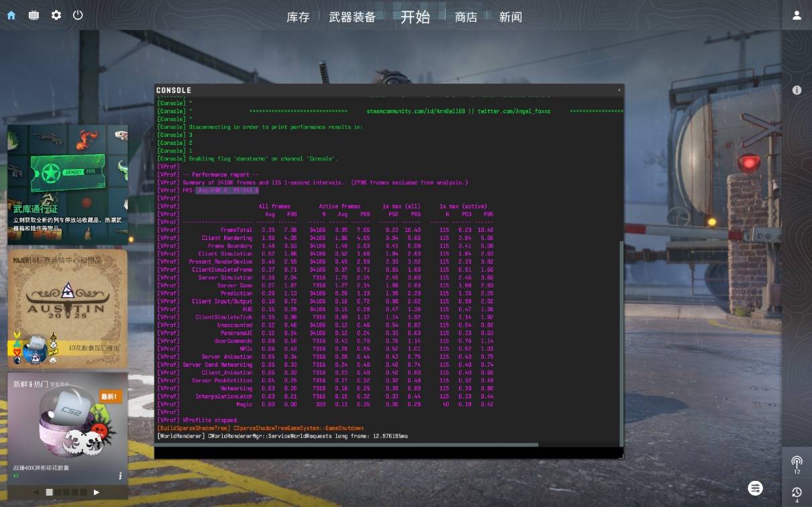Open the player profile icon at top-right

click(x=797, y=15)
